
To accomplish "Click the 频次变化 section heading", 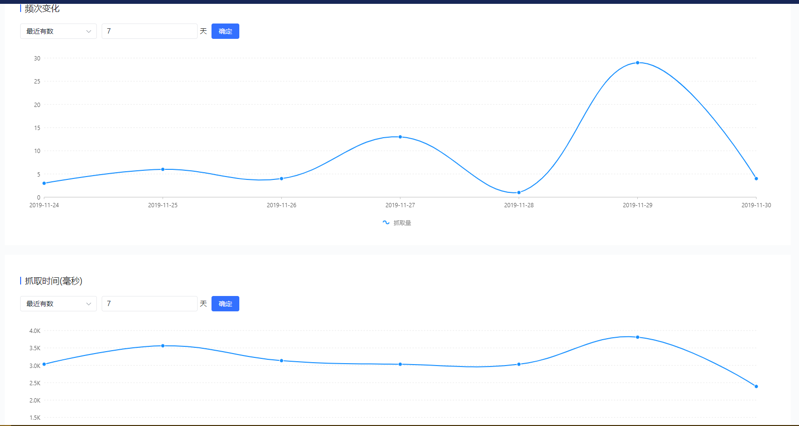I will pyautogui.click(x=42, y=8).
